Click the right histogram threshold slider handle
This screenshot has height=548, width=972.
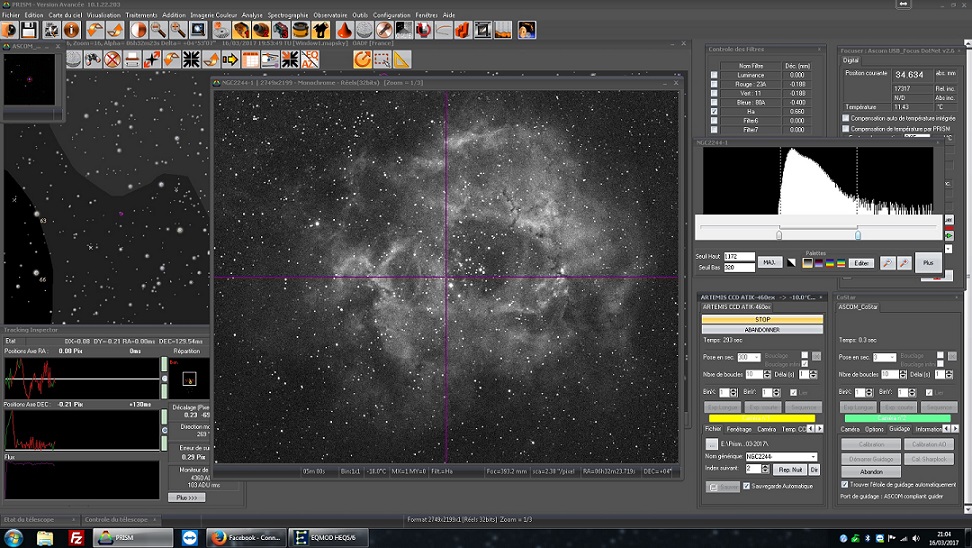pyautogui.click(x=858, y=235)
